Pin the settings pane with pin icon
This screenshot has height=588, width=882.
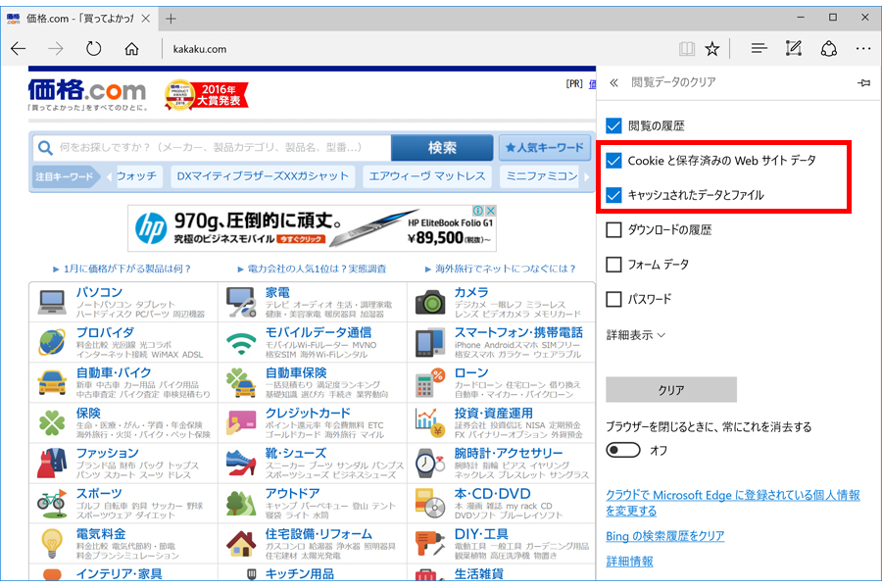click(864, 83)
